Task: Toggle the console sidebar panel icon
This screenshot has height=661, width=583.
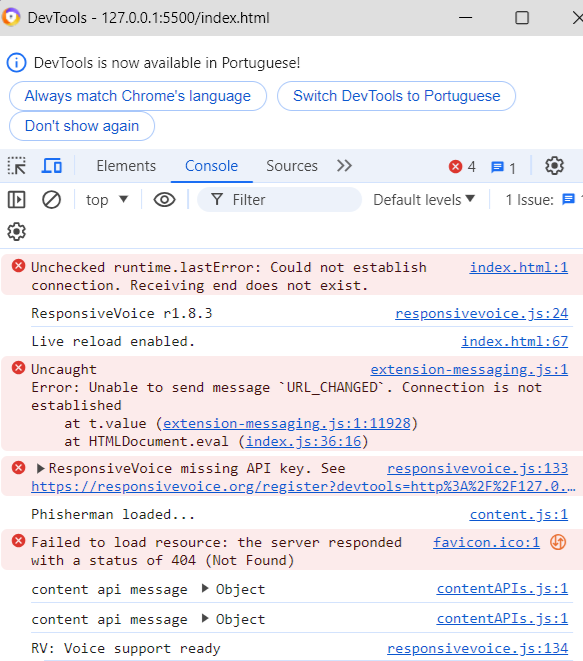Action: coord(17,199)
